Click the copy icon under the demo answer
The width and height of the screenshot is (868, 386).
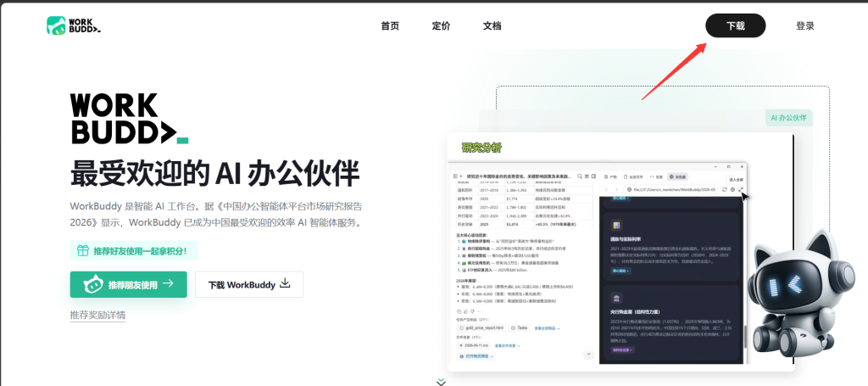tap(459, 312)
